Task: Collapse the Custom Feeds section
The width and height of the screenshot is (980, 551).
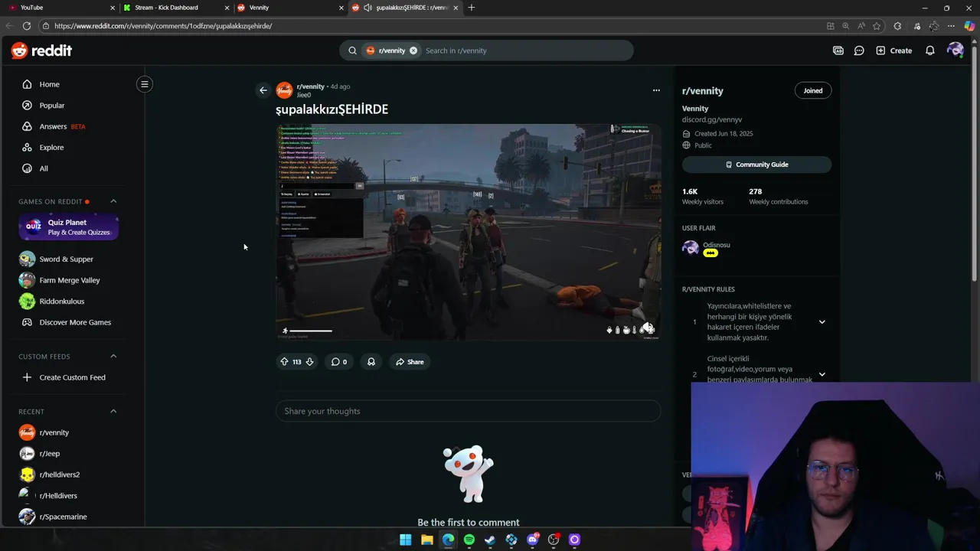Action: (x=113, y=356)
